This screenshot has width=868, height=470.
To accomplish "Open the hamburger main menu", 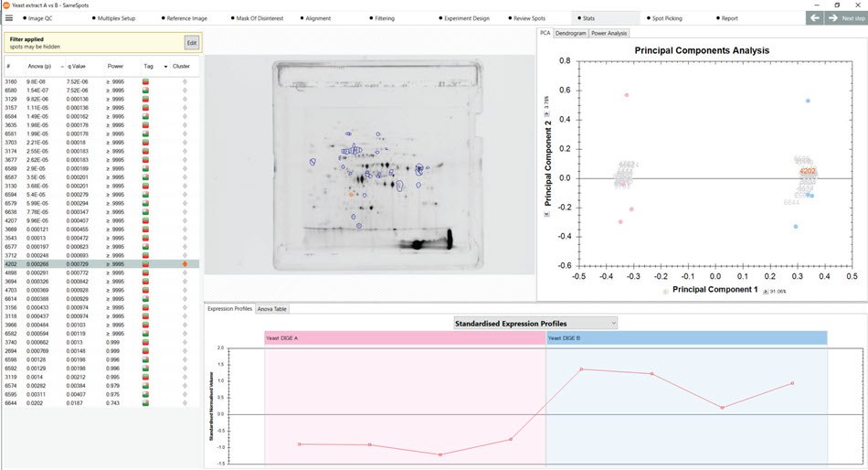I will [x=9, y=17].
